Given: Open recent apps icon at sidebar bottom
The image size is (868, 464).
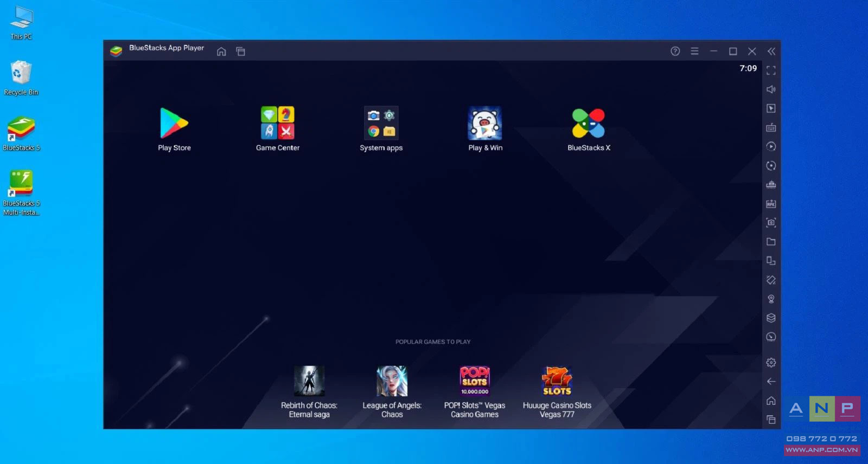Looking at the screenshot, I should [x=771, y=420].
